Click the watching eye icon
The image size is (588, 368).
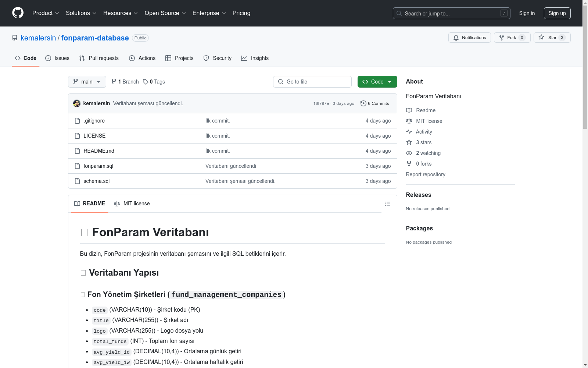409,153
